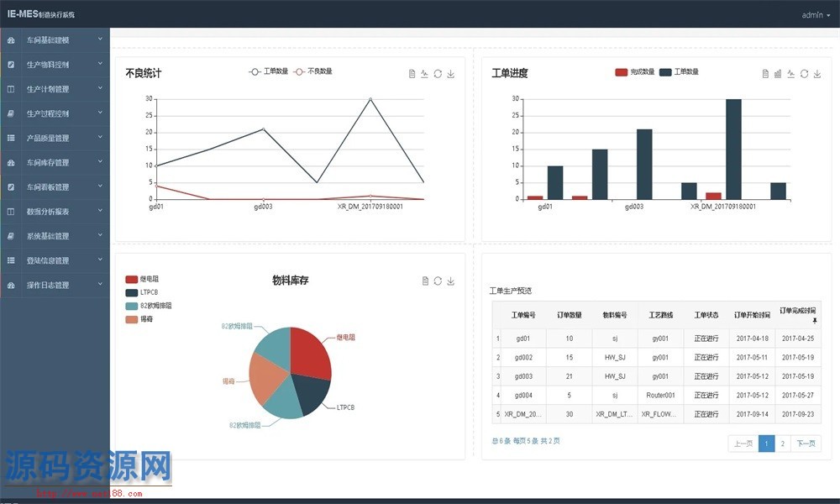Expand 生产计划管理 menu with its chevron
The image size is (840, 504).
[x=100, y=88]
